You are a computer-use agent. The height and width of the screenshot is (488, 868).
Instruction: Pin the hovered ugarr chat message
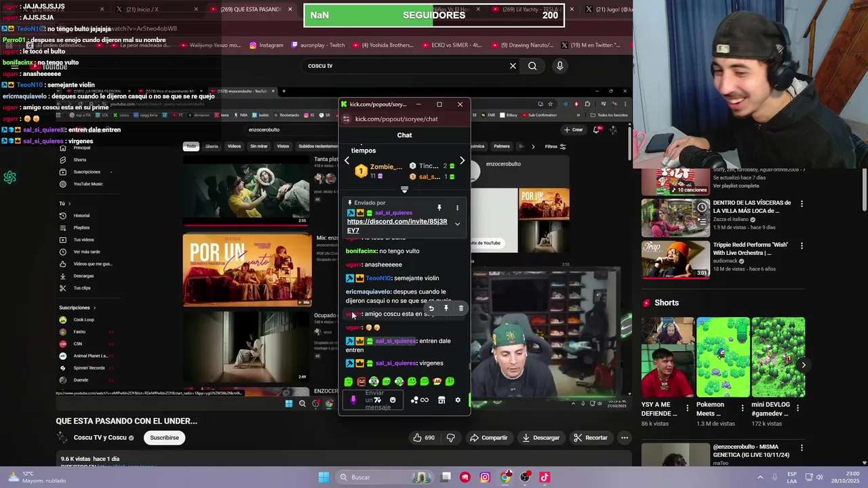click(446, 308)
